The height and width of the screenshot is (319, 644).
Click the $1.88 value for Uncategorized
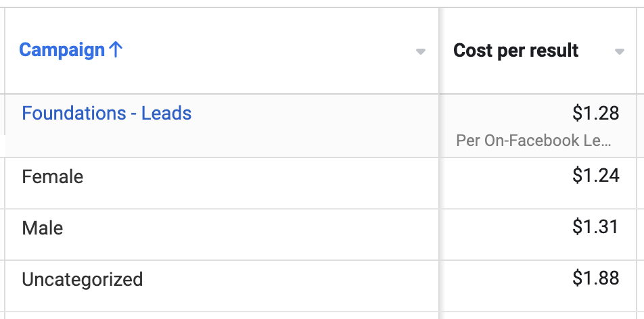[595, 278]
